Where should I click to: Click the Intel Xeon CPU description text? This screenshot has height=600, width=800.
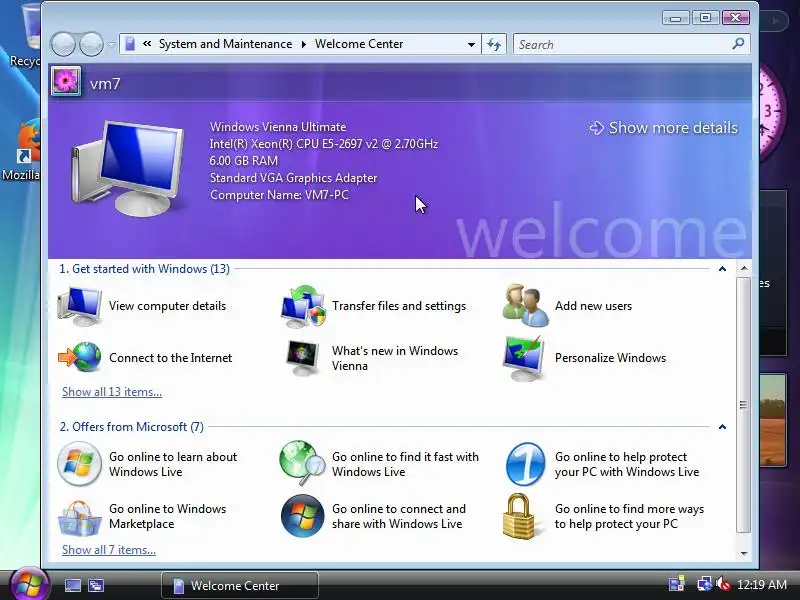323,144
